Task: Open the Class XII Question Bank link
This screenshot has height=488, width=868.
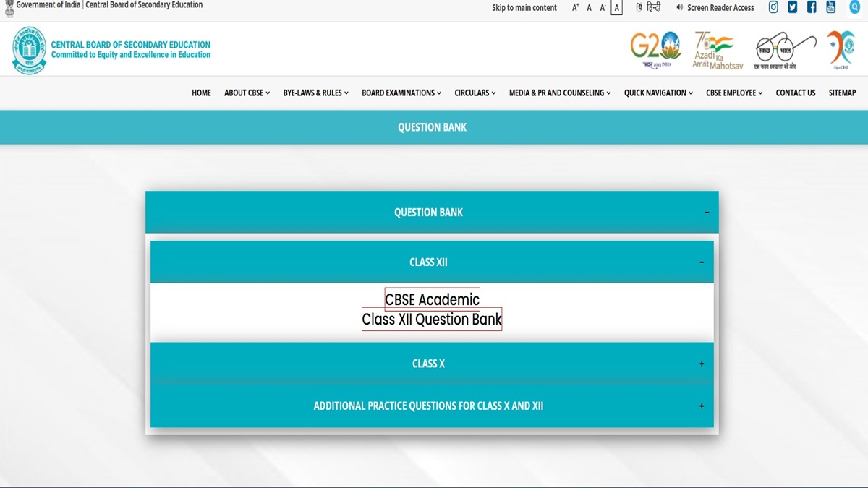Action: click(x=432, y=319)
